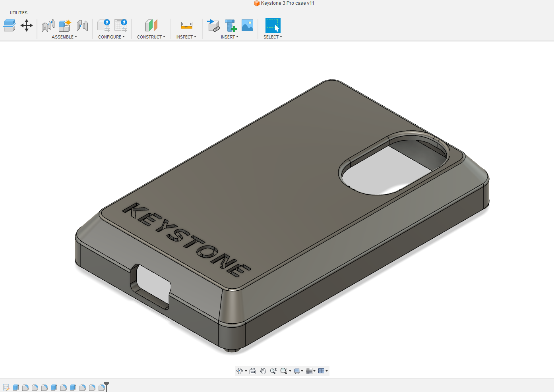The height and width of the screenshot is (392, 554).
Task: Select the As-built Joint tool
Action: [x=82, y=26]
